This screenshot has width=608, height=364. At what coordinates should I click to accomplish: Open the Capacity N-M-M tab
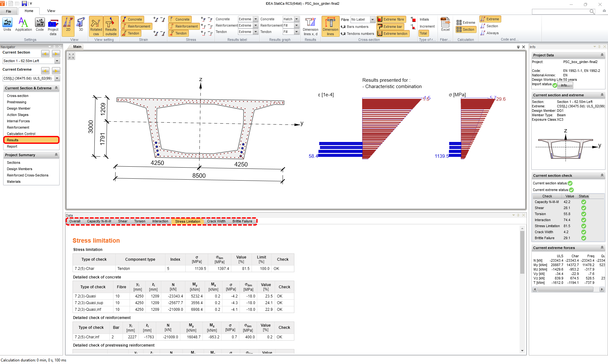pos(99,221)
